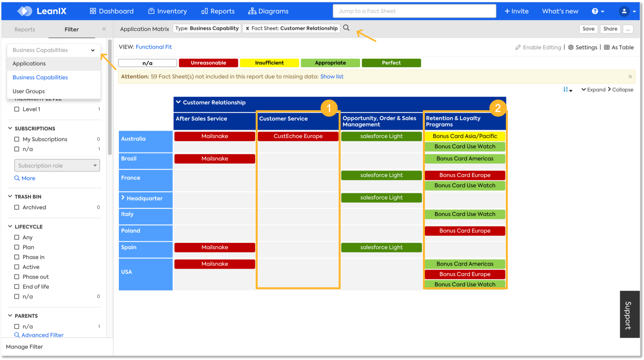This screenshot has height=360, width=644.
Task: Expand the Headquarter row
Action: (x=123, y=198)
